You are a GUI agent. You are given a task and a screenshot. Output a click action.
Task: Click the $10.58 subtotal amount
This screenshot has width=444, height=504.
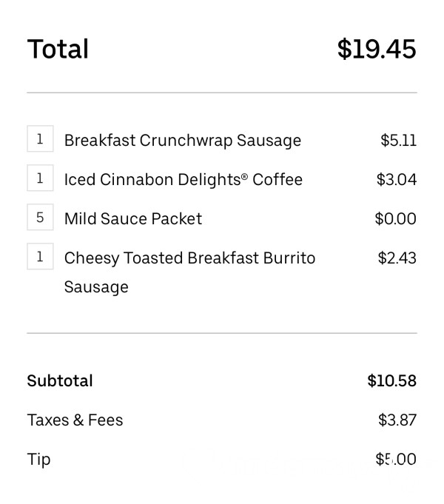click(392, 381)
